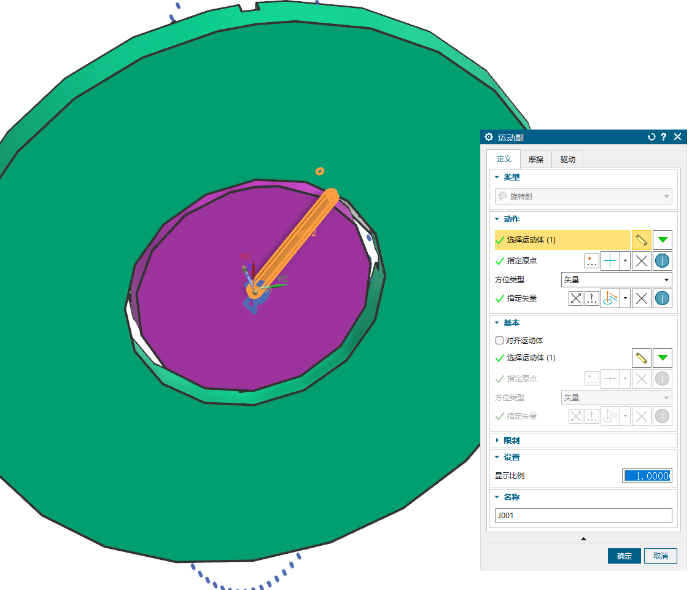Click the 显示比例 value field

(x=647, y=476)
